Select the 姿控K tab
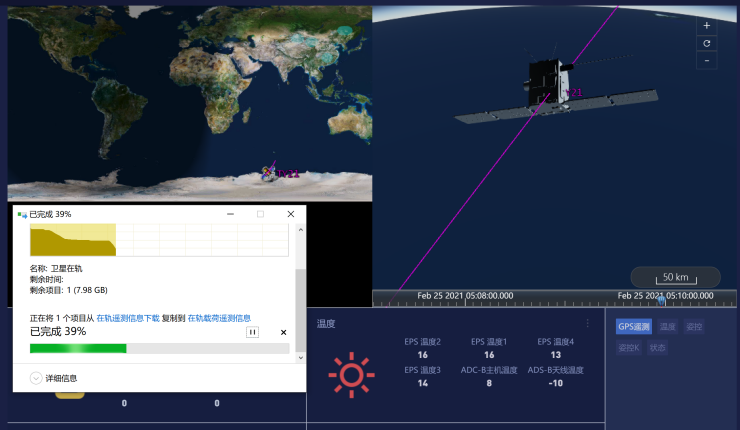Image resolution: width=740 pixels, height=430 pixels. [x=629, y=347]
